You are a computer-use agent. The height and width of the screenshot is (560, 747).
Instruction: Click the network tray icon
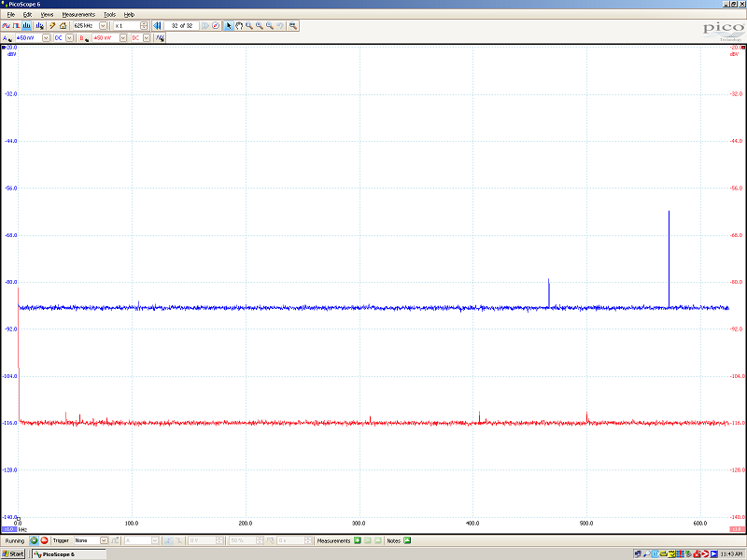tap(638, 553)
